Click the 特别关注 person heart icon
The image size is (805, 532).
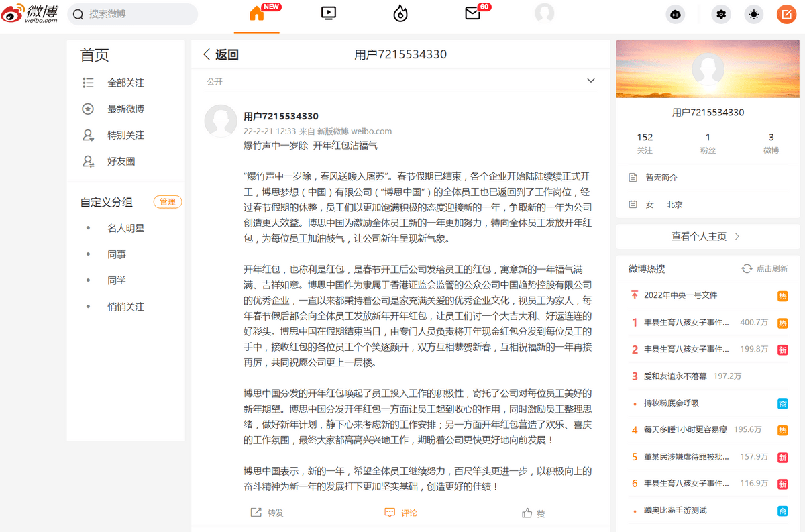tap(88, 135)
